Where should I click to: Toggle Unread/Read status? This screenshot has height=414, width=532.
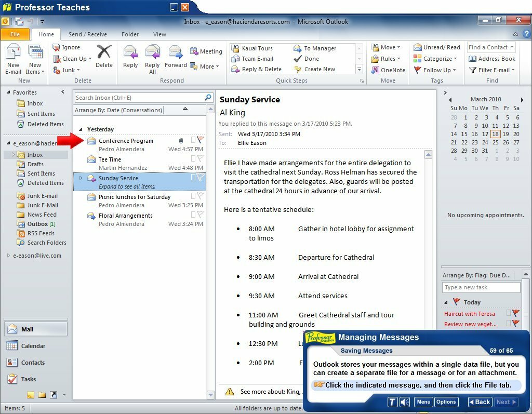437,47
